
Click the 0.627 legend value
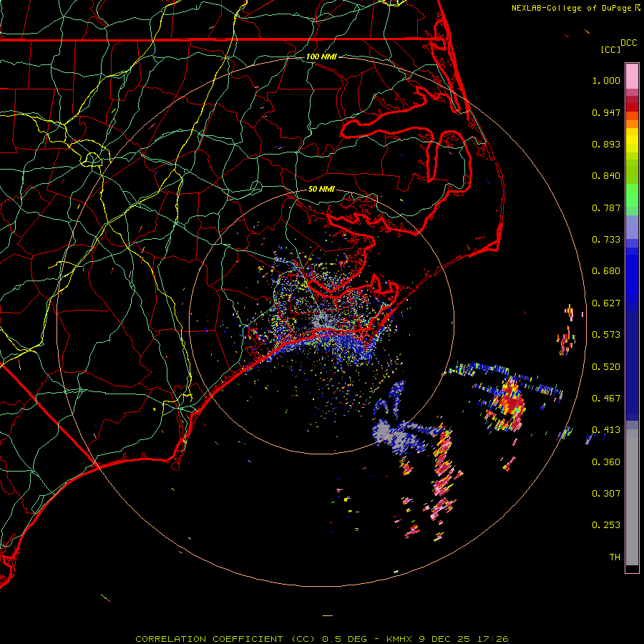pyautogui.click(x=606, y=303)
